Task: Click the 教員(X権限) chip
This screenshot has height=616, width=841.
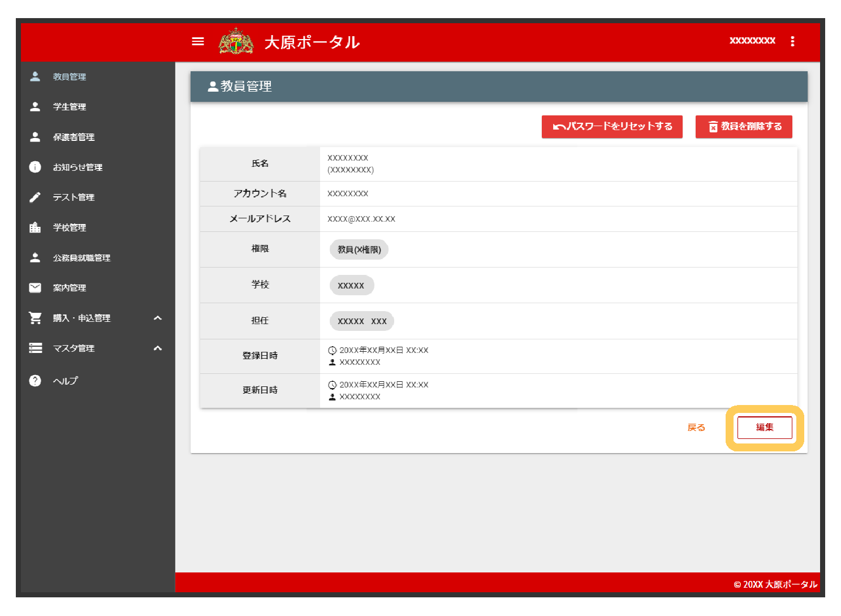Action: [359, 249]
